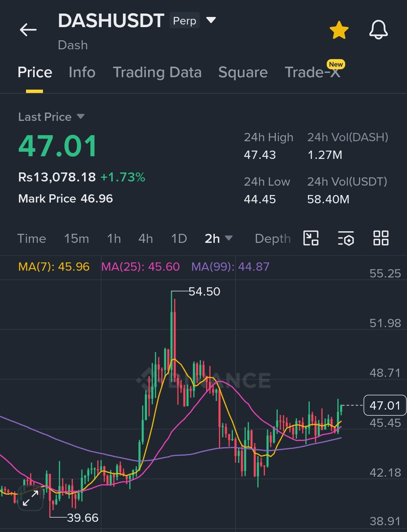Switch to the Price tab

[x=35, y=72]
